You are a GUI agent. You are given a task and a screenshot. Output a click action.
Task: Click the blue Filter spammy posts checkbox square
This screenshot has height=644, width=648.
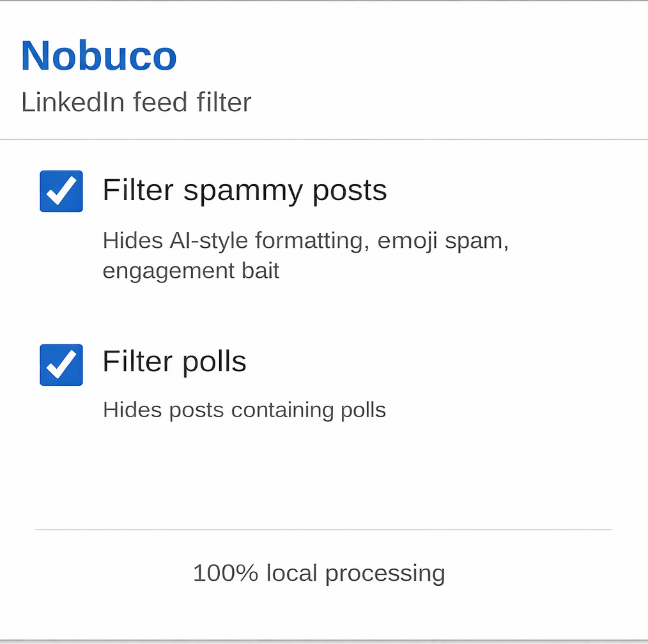pyautogui.click(x=61, y=191)
